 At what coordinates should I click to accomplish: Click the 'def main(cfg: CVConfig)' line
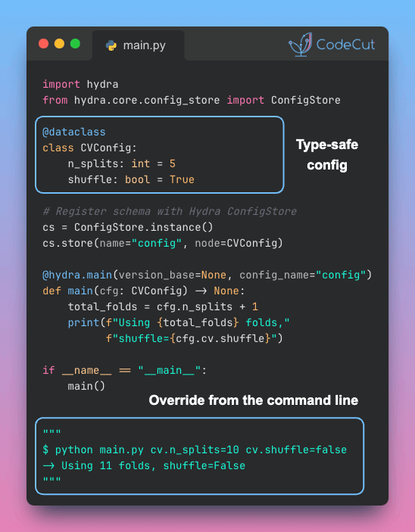(144, 291)
